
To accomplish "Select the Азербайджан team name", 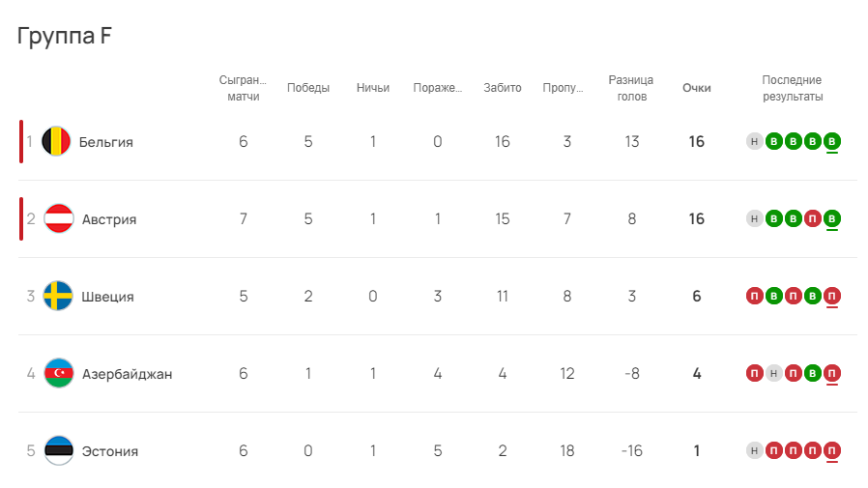I will [x=128, y=375].
